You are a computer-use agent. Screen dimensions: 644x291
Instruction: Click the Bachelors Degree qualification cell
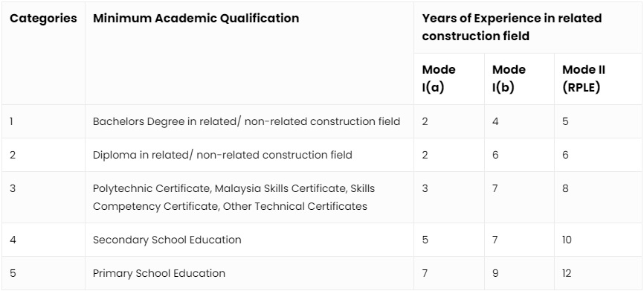pos(246,121)
